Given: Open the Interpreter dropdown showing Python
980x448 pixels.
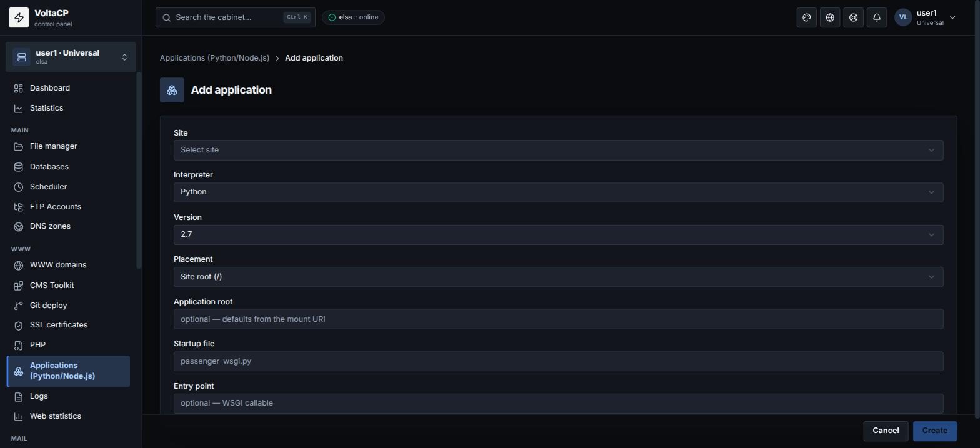Looking at the screenshot, I should 558,192.
